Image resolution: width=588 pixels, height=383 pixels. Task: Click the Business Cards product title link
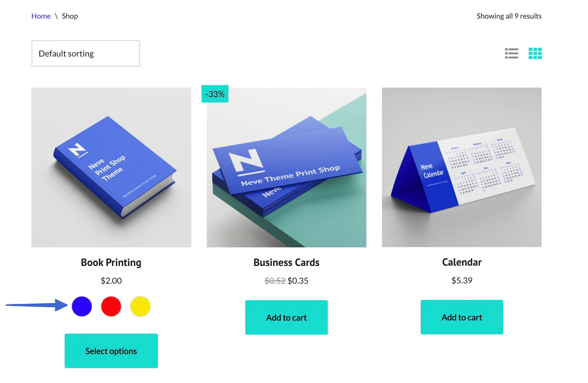pos(286,262)
